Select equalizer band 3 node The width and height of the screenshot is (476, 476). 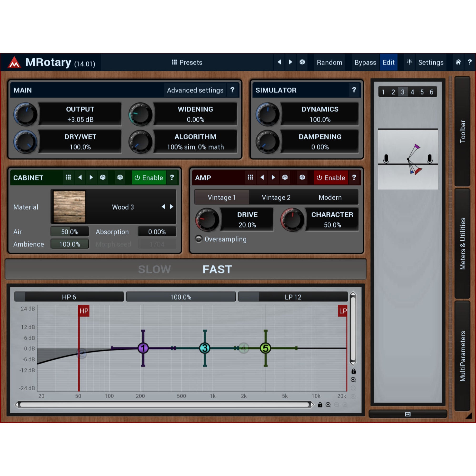pos(205,348)
